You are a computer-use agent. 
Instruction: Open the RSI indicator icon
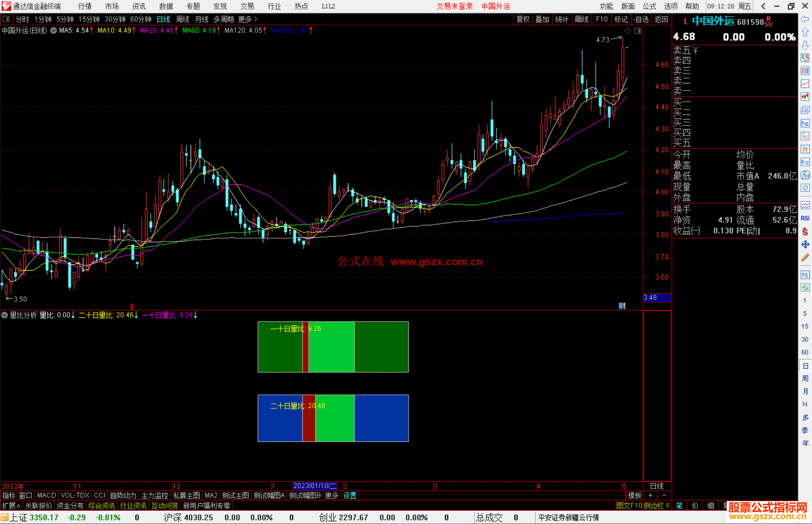pos(805,218)
